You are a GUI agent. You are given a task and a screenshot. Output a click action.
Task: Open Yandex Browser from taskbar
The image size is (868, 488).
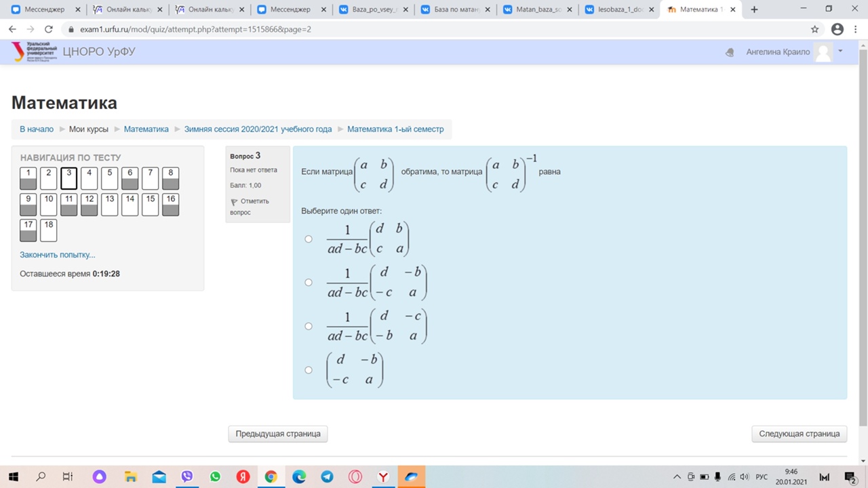click(x=383, y=476)
